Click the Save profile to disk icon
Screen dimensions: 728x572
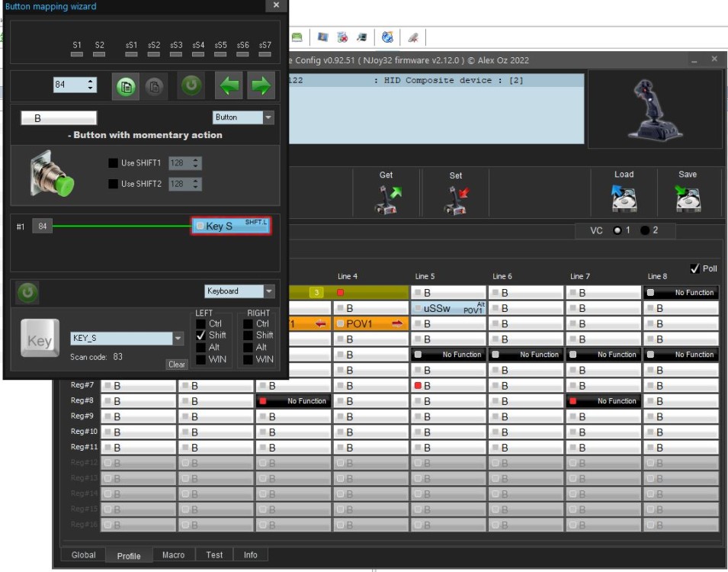(687, 198)
